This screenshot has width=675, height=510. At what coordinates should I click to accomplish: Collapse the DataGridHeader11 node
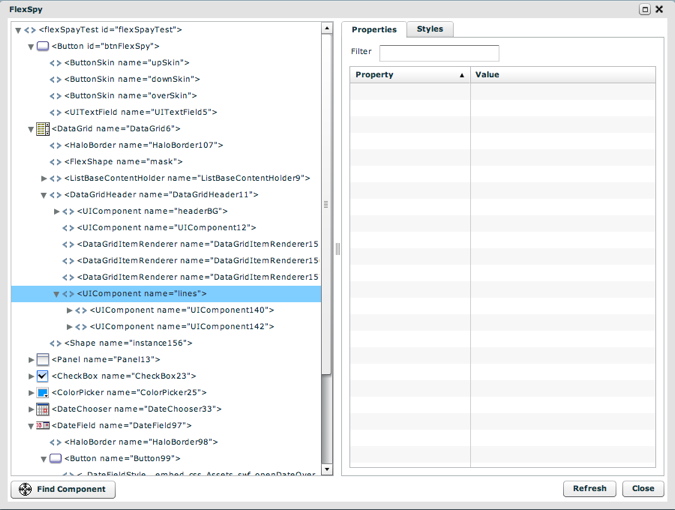(x=44, y=195)
